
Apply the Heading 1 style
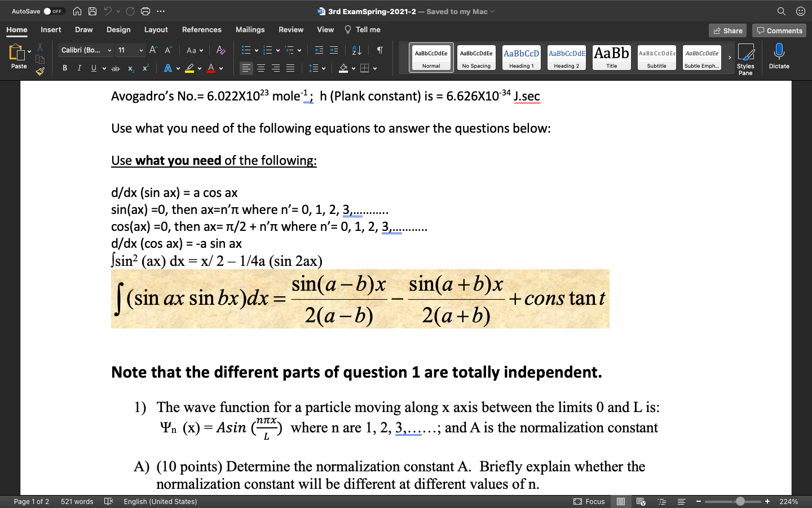(521, 57)
